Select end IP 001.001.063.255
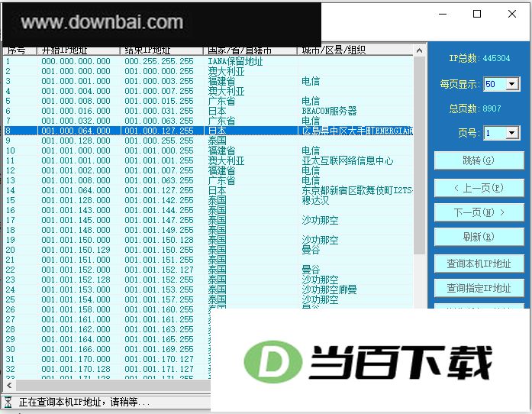Screen dimensions: 532x414 tap(159, 180)
